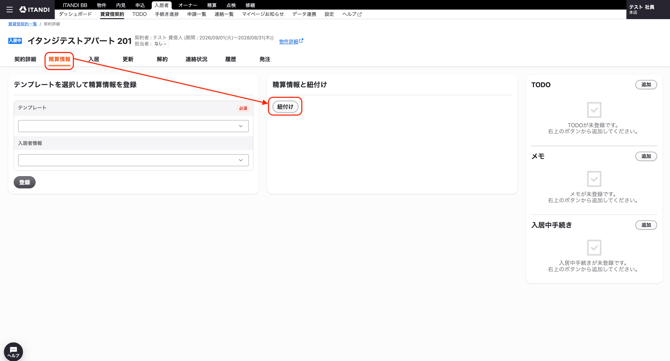
Task: Expand the テンプレート dropdown
Action: click(133, 126)
